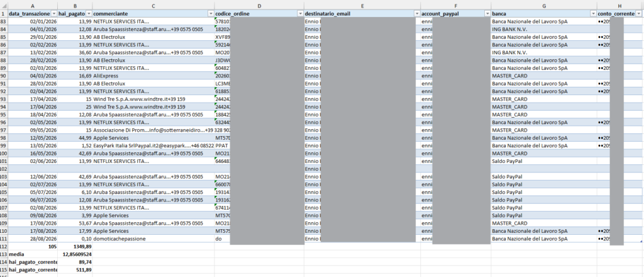The width and height of the screenshot is (644, 277).
Task: Select the date cell 04/03/2026
Action: pyautogui.click(x=33, y=76)
